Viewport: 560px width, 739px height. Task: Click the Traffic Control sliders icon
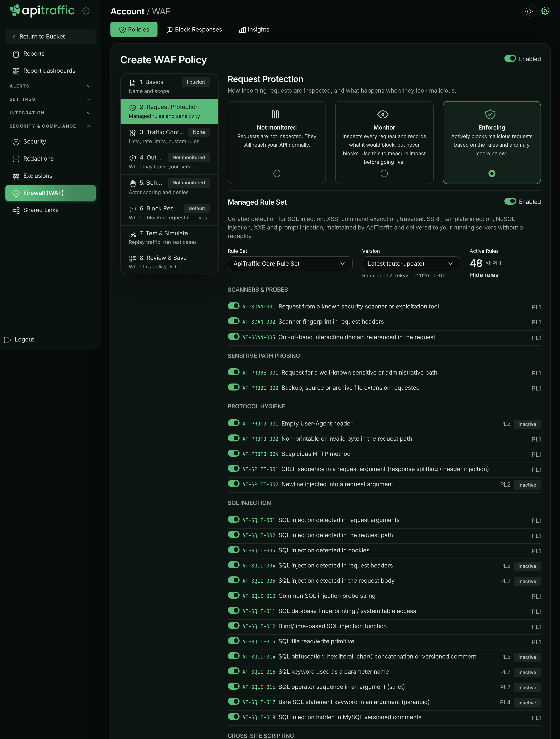coord(132,133)
